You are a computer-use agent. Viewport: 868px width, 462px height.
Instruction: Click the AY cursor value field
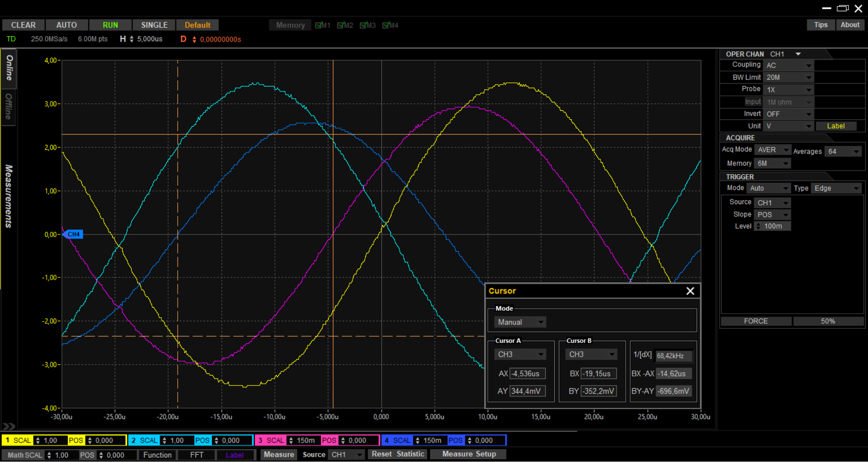click(528, 391)
